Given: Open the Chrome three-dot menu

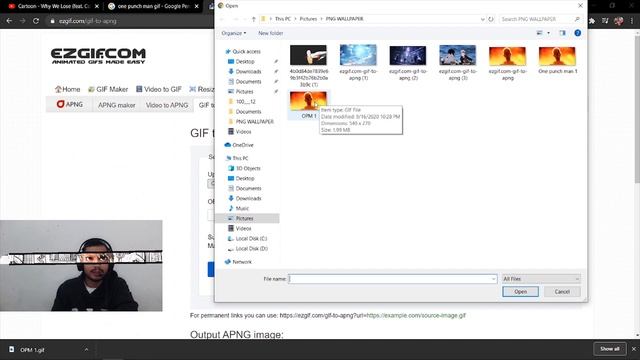Looking at the screenshot, I should 632,21.
